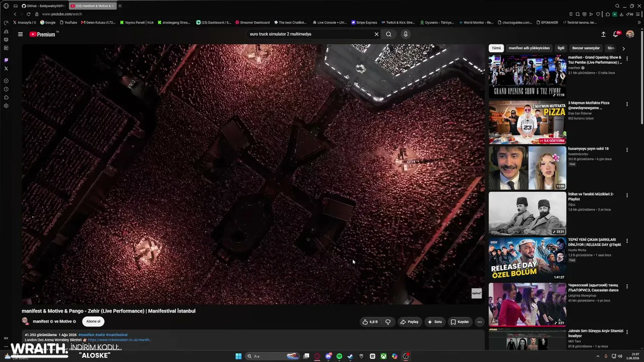Open the Motive channel link

pos(65,322)
